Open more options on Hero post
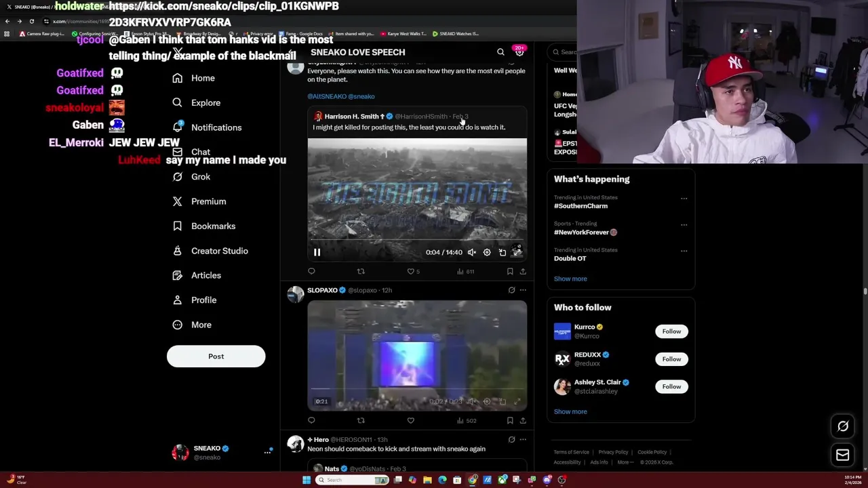This screenshot has width=868, height=488. point(523,439)
